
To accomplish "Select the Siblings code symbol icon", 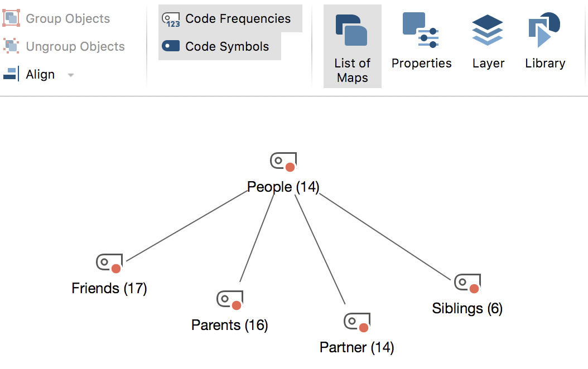I will (x=466, y=283).
